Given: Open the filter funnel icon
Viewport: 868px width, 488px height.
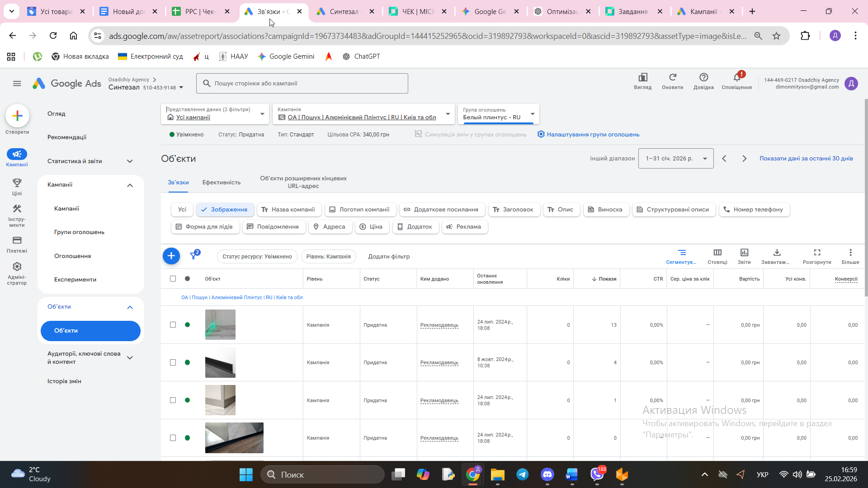Looking at the screenshot, I should coord(194,256).
